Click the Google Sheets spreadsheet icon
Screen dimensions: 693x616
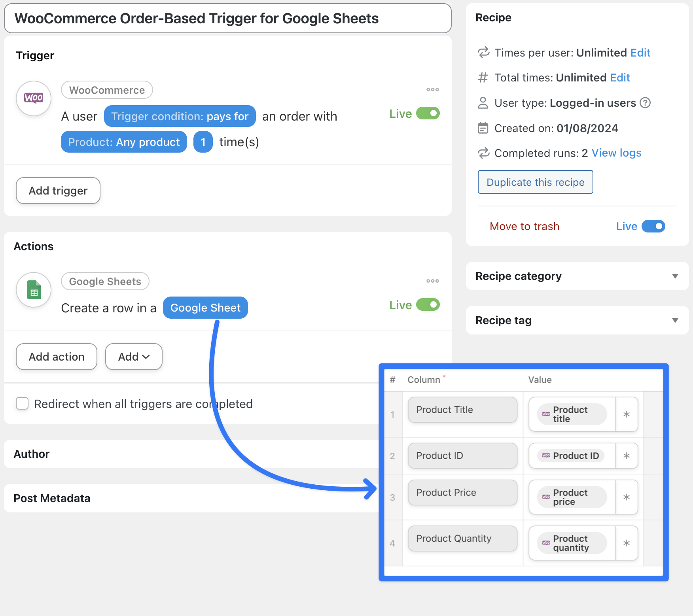[x=34, y=290]
